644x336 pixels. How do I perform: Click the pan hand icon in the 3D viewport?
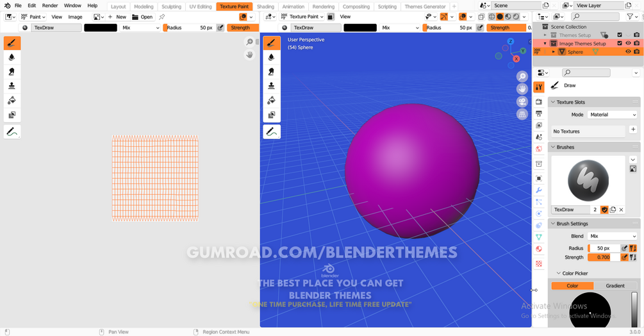[x=522, y=89]
